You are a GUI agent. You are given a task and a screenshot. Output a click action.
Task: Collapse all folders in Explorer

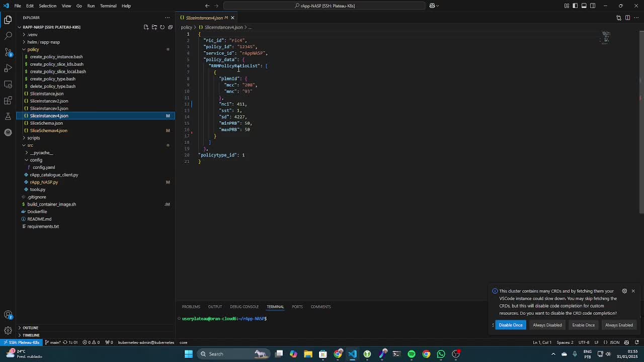tap(170, 27)
